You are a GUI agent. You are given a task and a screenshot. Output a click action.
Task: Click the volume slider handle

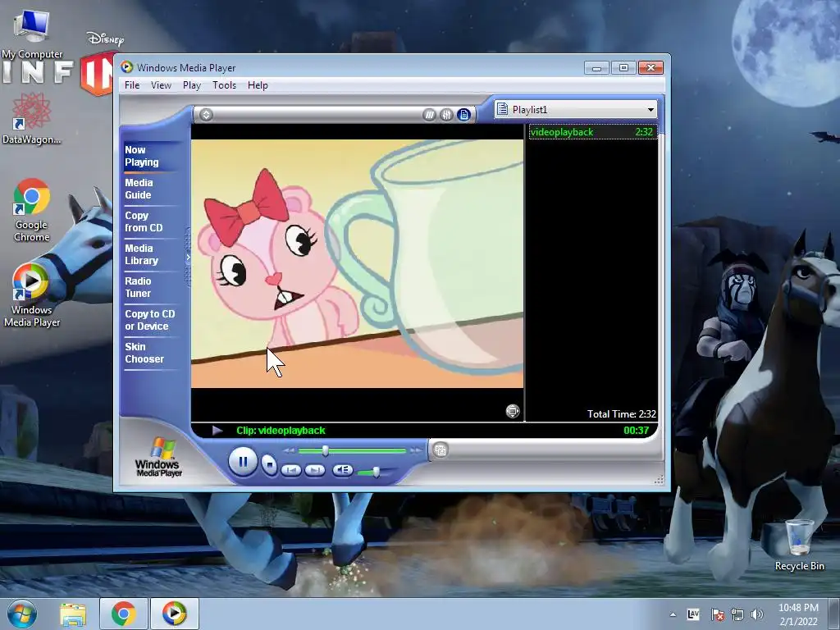click(376, 472)
